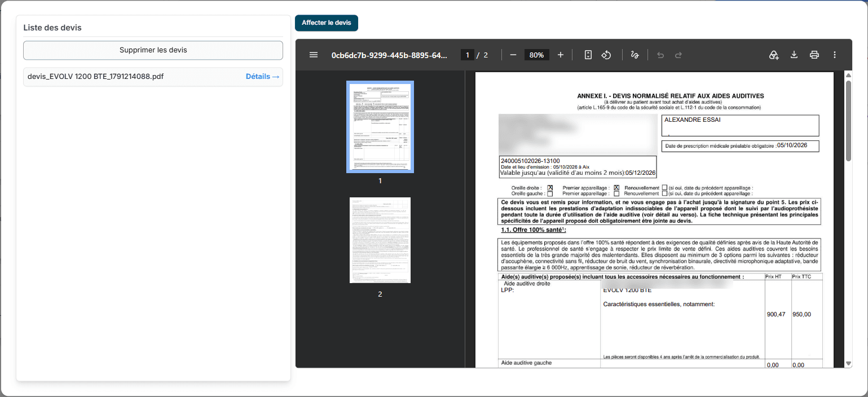The height and width of the screenshot is (397, 868).
Task: Click the redo arrow in PDF toolbar
Action: pos(678,55)
